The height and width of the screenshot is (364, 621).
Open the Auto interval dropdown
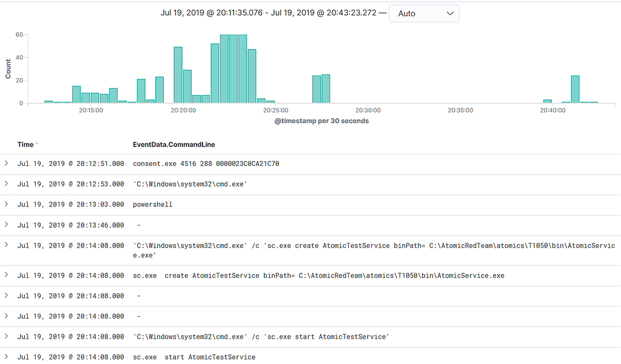pos(423,13)
